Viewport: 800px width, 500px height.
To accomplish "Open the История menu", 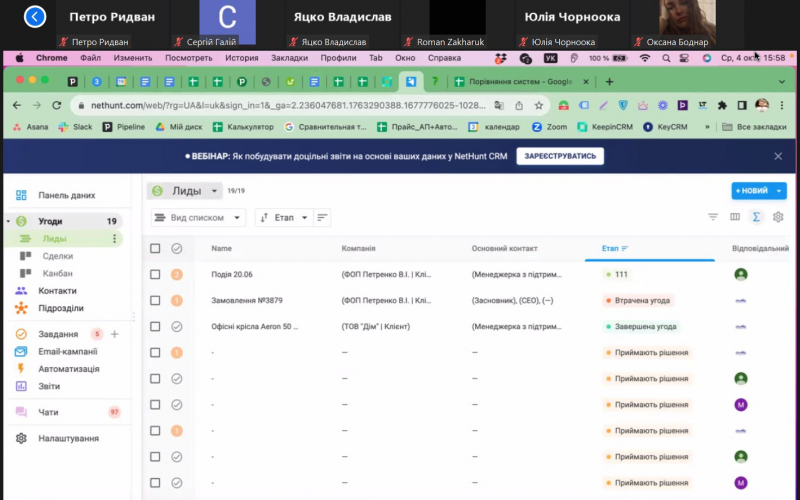I will 241,58.
